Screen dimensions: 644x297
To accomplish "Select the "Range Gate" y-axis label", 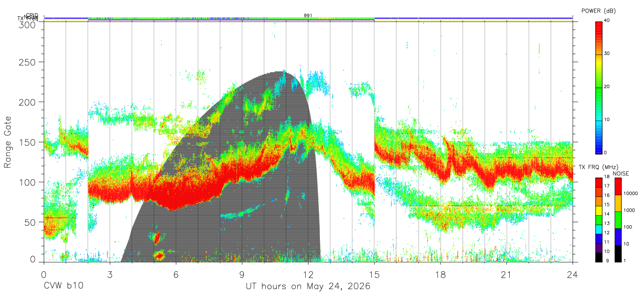I will (8, 142).
